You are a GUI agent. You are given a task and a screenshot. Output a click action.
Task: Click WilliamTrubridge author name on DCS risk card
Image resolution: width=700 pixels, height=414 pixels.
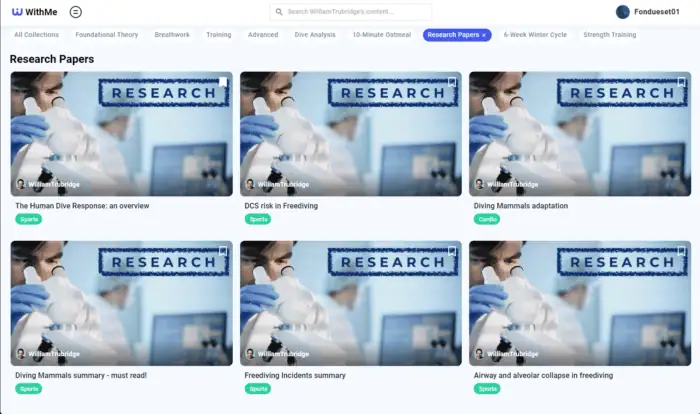[x=283, y=184]
